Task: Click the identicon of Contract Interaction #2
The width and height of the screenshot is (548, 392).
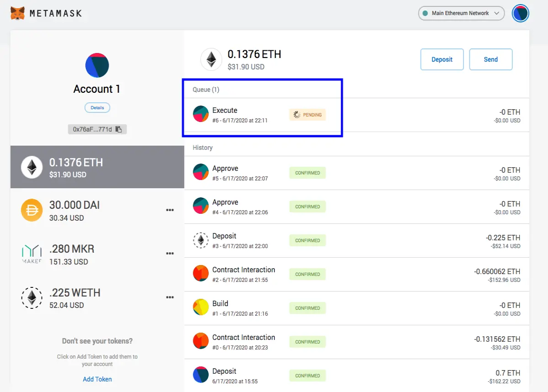Action: (201, 273)
